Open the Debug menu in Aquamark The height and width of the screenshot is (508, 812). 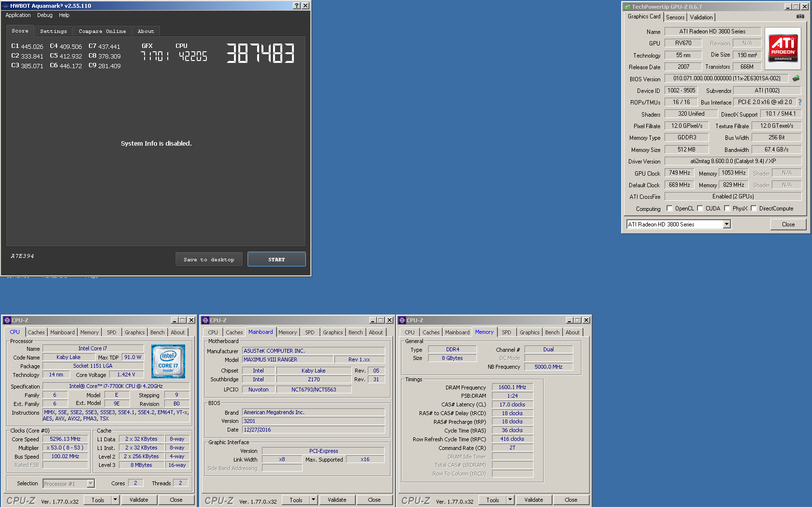[x=45, y=15]
